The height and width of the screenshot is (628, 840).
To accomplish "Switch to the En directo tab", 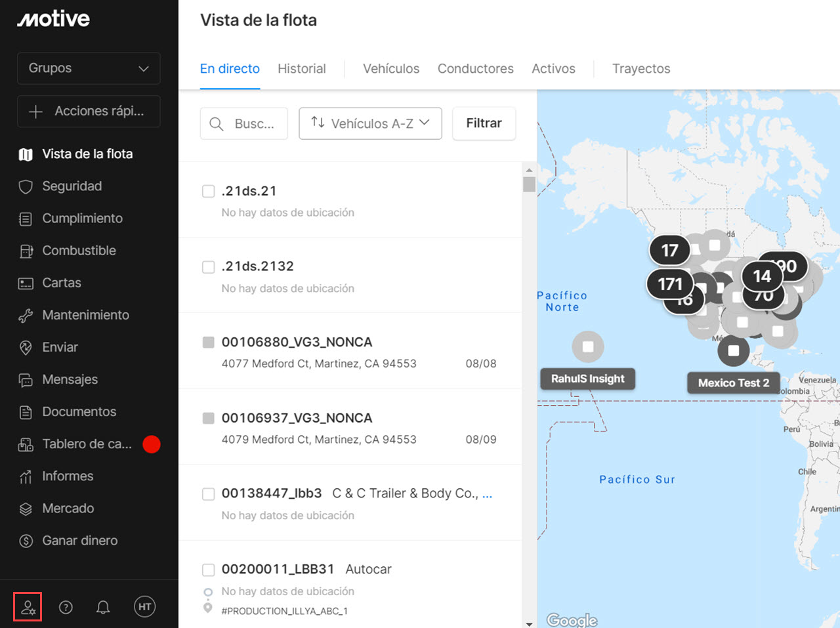I will tap(230, 69).
